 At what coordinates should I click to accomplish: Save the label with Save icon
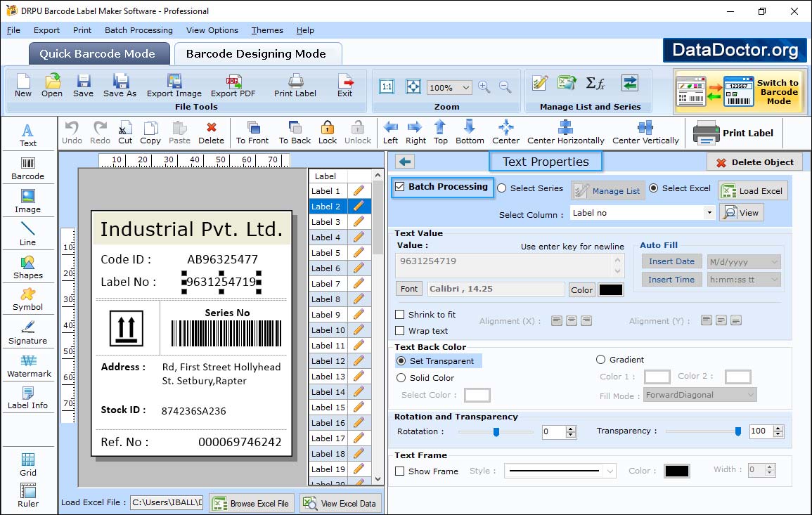84,86
